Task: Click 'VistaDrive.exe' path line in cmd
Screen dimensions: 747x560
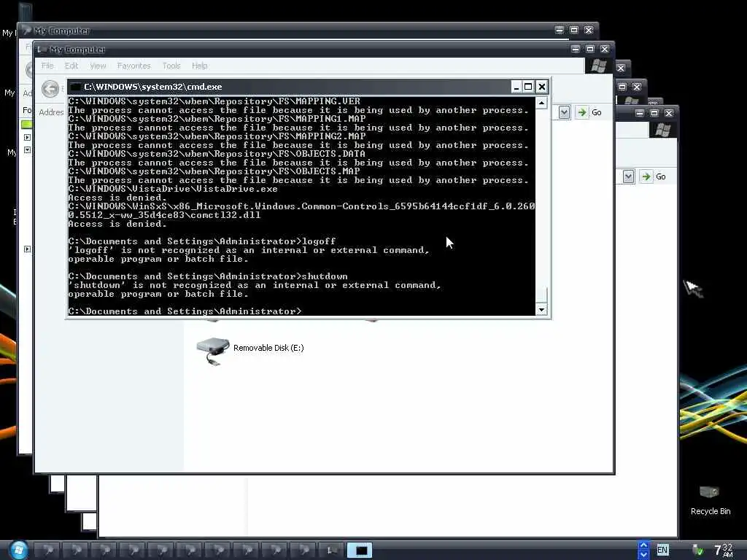Action: click(173, 189)
